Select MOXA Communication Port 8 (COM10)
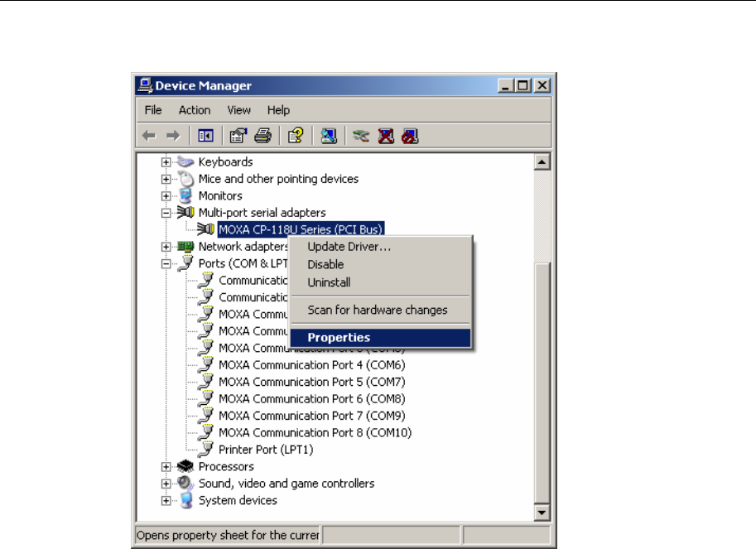 [x=315, y=432]
